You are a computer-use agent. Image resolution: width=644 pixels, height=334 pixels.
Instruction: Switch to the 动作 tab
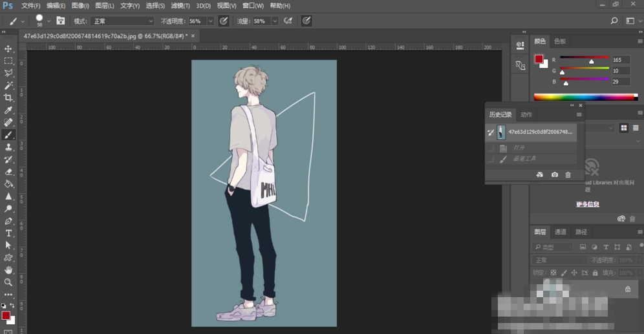click(x=526, y=114)
